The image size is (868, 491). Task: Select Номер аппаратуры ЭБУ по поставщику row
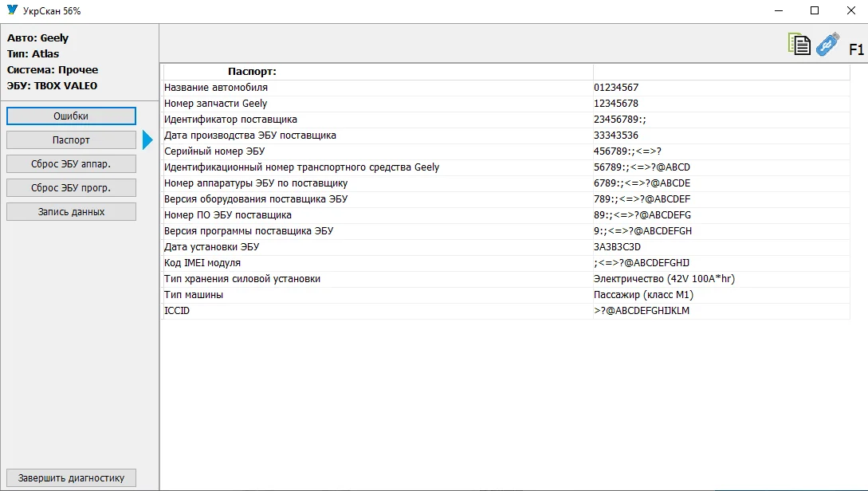pos(506,183)
